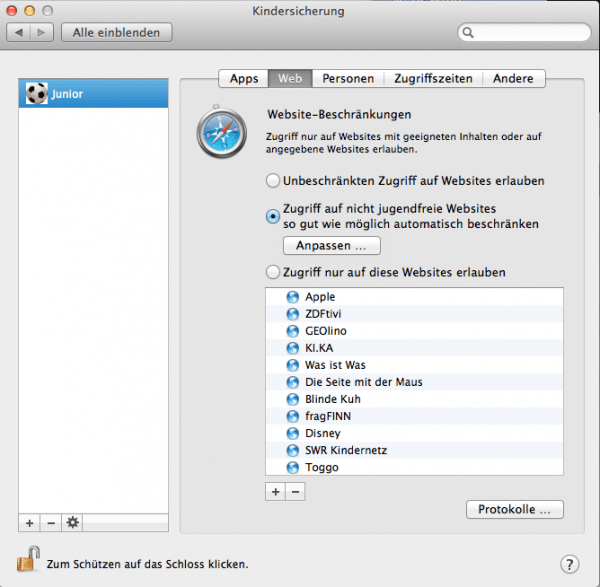This screenshot has width=600, height=587.
Task: Switch to the Web tab
Action: coord(290,78)
